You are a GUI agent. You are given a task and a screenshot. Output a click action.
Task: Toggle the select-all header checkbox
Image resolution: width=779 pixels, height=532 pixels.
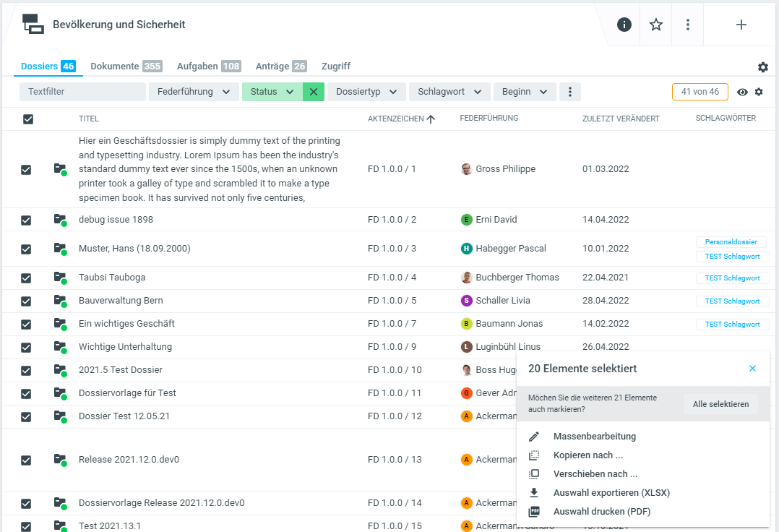click(x=28, y=119)
